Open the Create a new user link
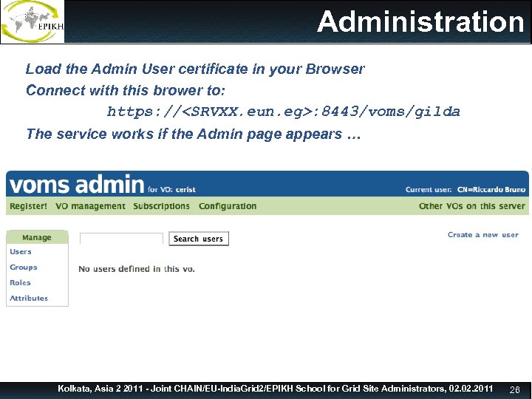532x399 pixels. click(482, 235)
